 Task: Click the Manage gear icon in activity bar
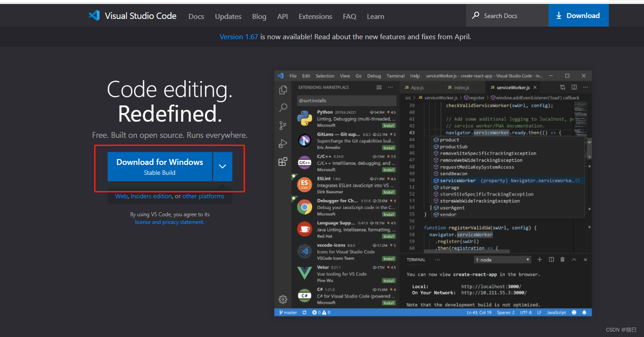click(x=283, y=299)
